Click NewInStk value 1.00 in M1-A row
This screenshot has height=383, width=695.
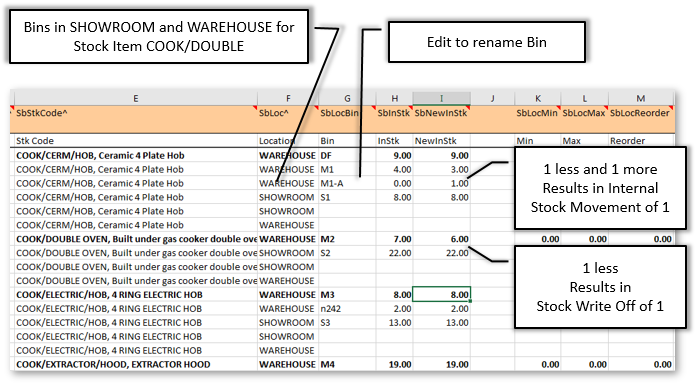pyautogui.click(x=441, y=184)
